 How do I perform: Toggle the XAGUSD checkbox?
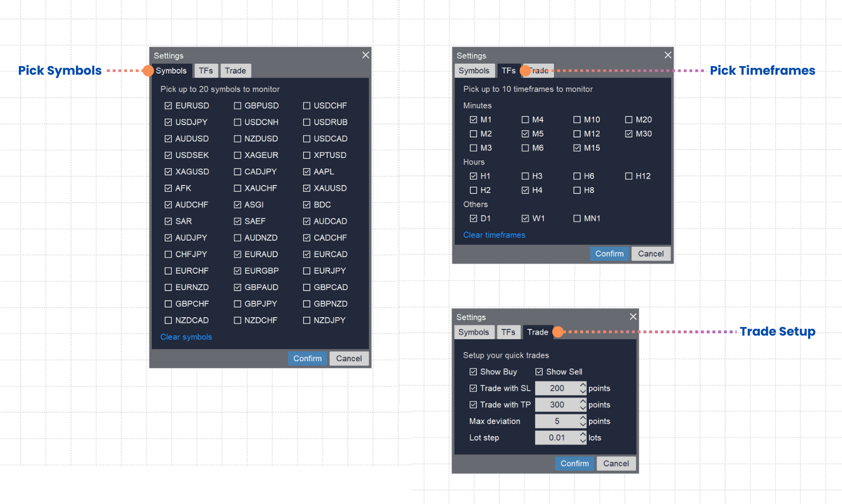tap(168, 172)
